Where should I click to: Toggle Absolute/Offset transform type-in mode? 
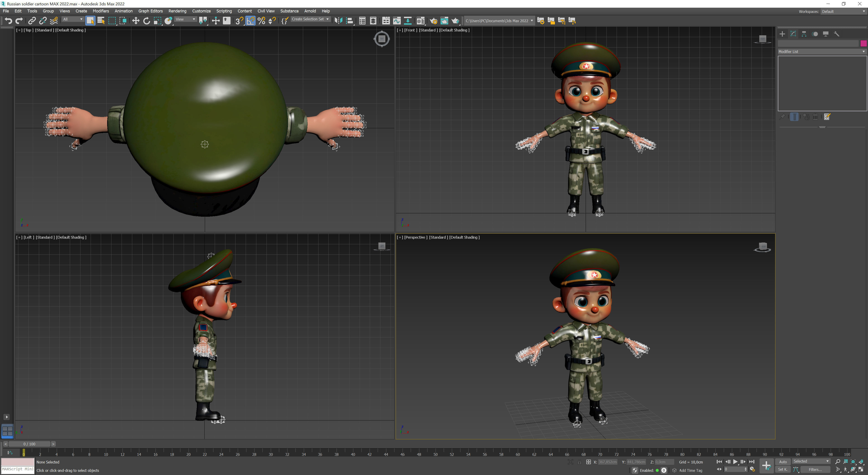click(x=588, y=462)
